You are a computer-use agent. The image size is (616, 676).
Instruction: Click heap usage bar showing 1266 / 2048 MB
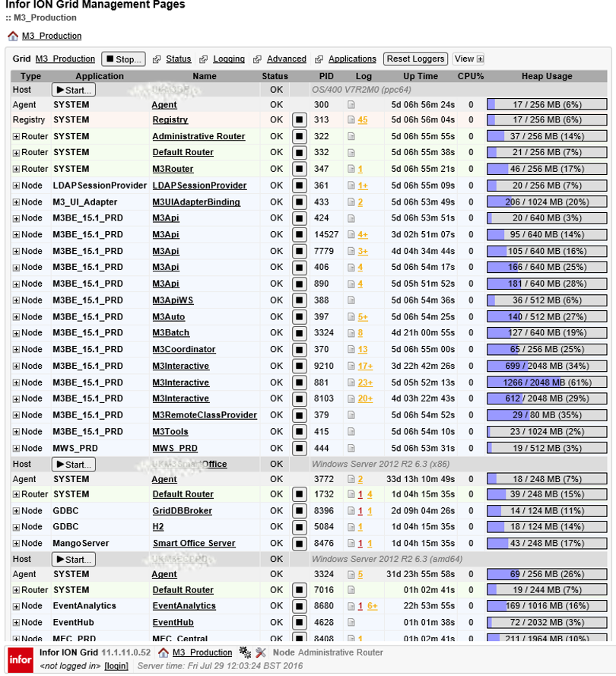(547, 382)
